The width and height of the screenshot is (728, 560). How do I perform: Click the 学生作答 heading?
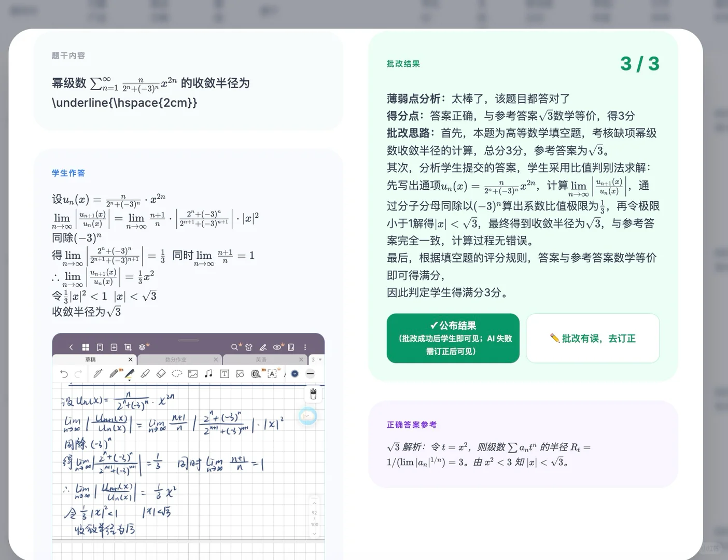pyautogui.click(x=68, y=173)
